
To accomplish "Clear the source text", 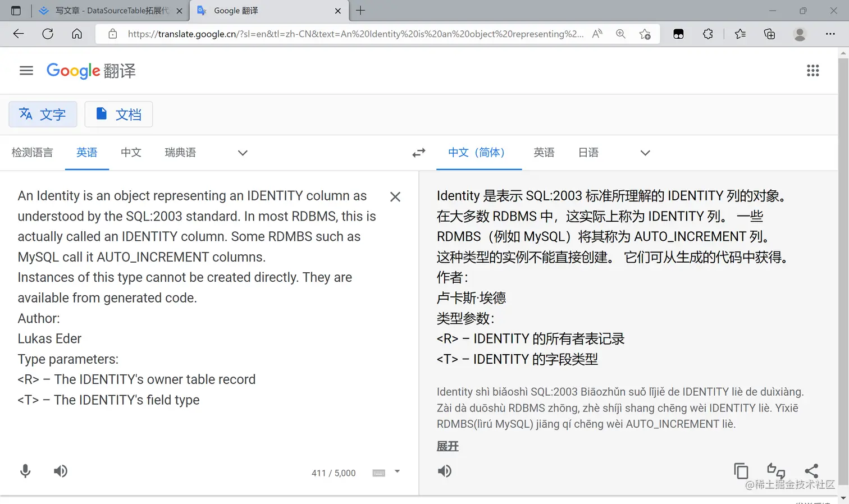I will pos(395,196).
